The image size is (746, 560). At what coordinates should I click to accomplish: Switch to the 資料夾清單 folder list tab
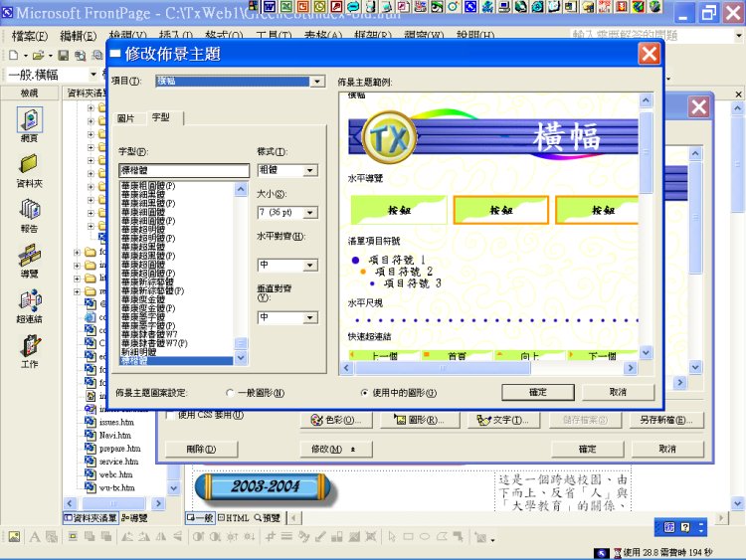tap(91, 517)
